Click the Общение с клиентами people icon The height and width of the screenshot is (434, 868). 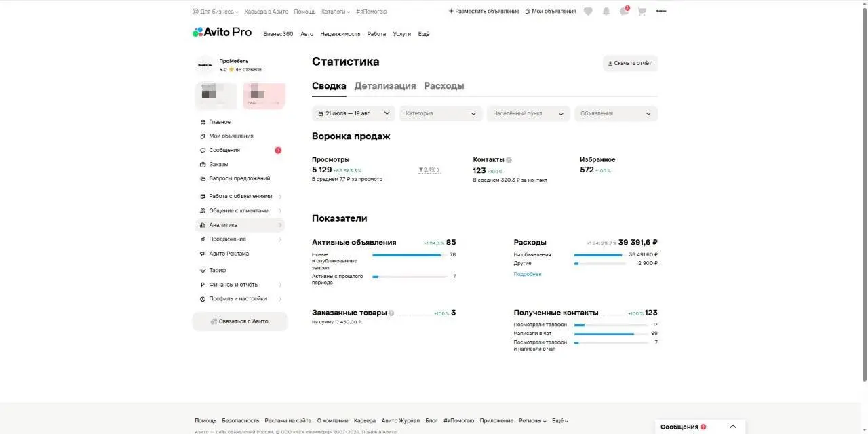[x=203, y=211]
